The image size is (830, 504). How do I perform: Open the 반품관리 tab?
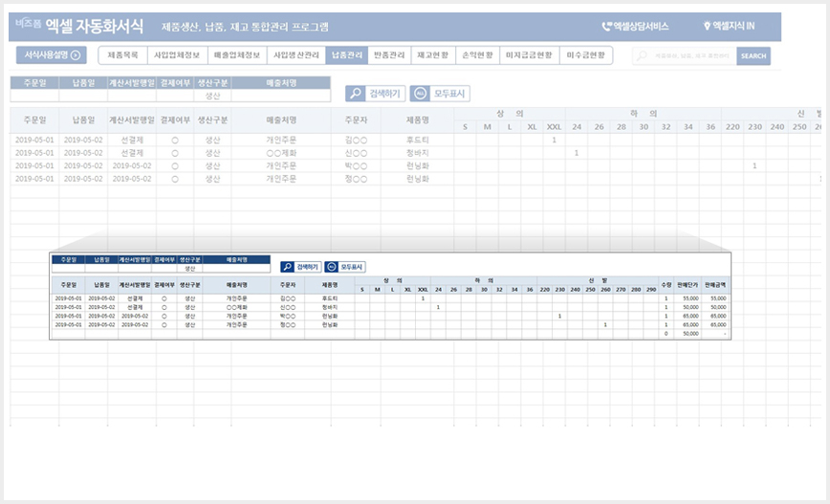(389, 55)
